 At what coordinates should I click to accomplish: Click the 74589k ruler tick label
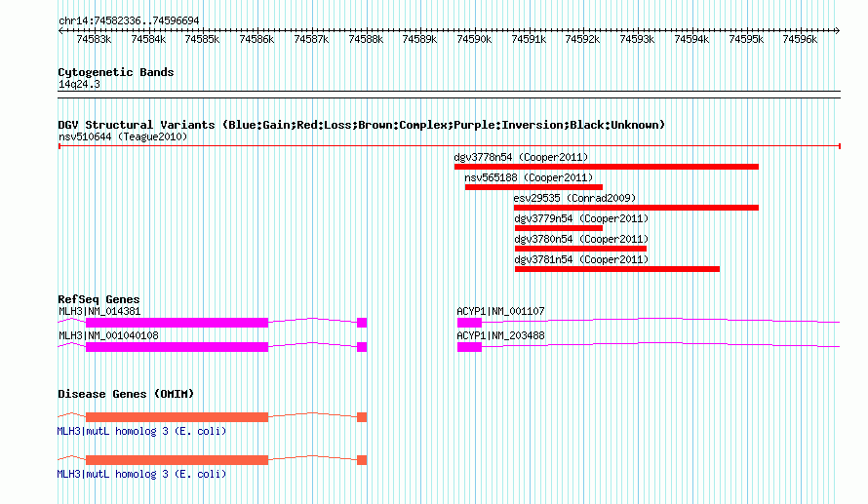click(x=419, y=39)
